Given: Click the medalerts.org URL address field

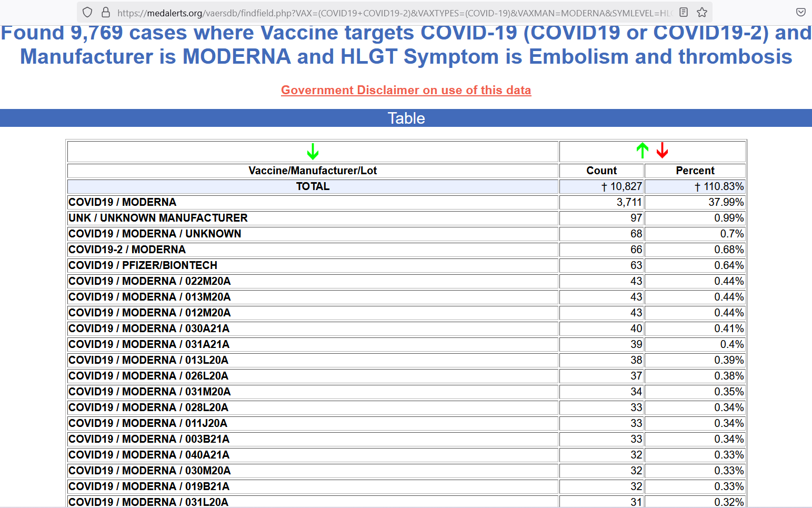Looking at the screenshot, I should [395, 13].
